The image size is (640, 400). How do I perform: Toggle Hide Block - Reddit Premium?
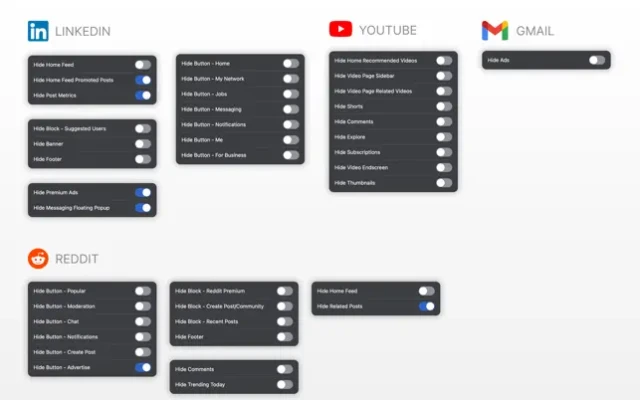[285, 291]
